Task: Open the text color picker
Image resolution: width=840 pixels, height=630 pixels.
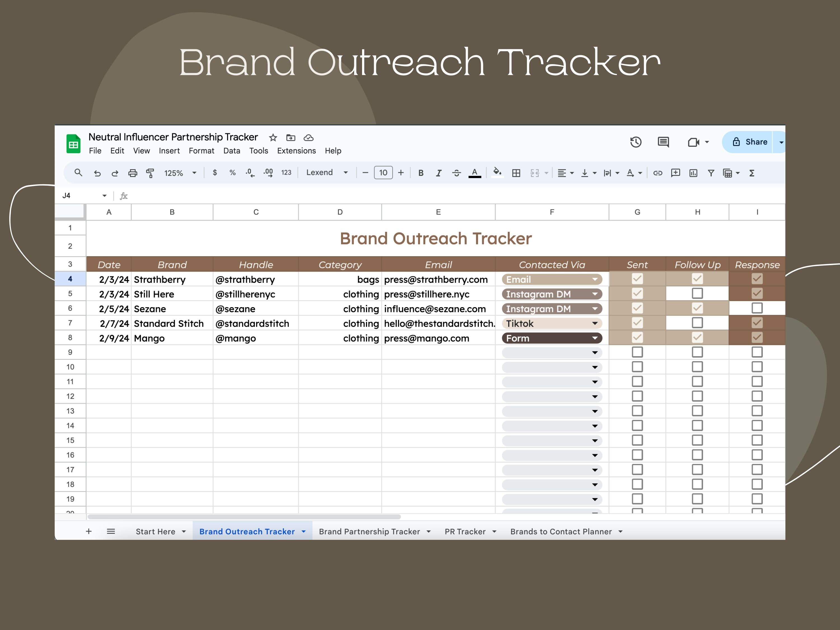Action: [x=475, y=173]
